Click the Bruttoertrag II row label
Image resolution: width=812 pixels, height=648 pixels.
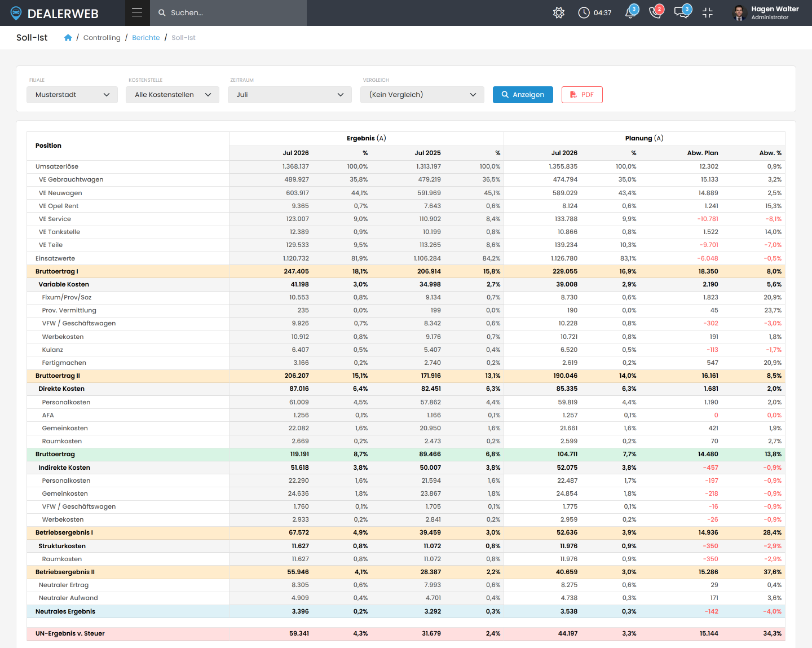click(x=58, y=376)
